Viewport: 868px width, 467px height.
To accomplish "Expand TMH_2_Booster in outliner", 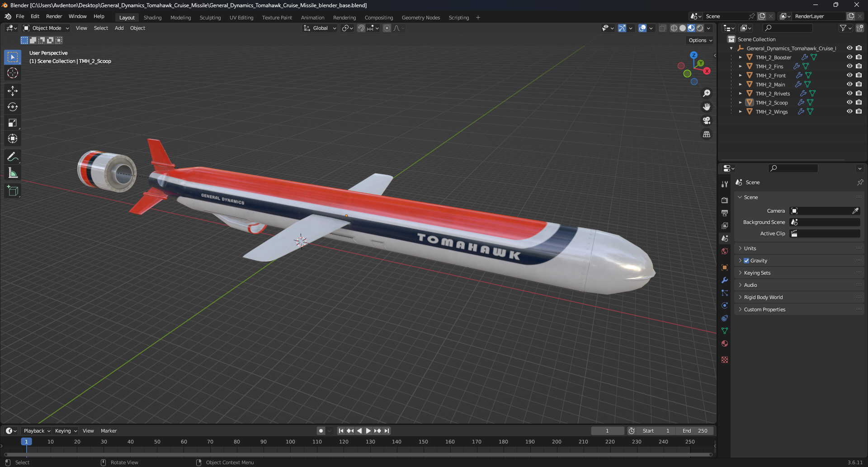I will pos(740,57).
